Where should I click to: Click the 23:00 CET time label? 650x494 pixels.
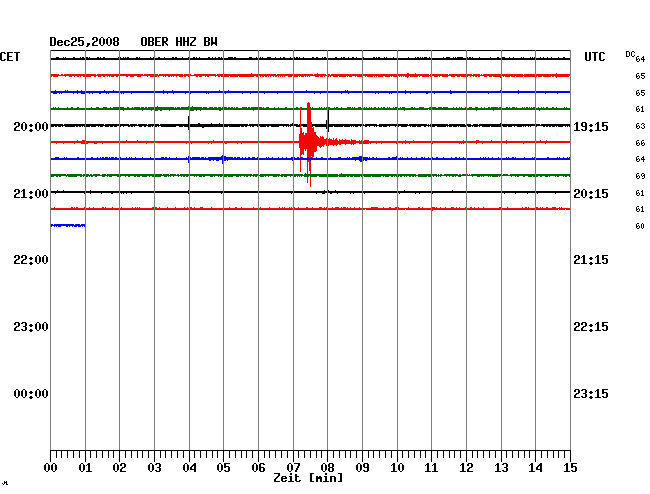coord(31,327)
